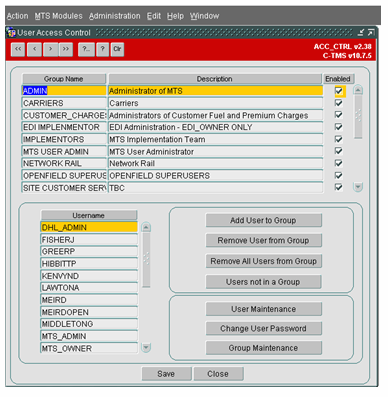Select the EDI IMPLENMENTOR group name field
The height and width of the screenshot is (397, 388).
tap(64, 127)
